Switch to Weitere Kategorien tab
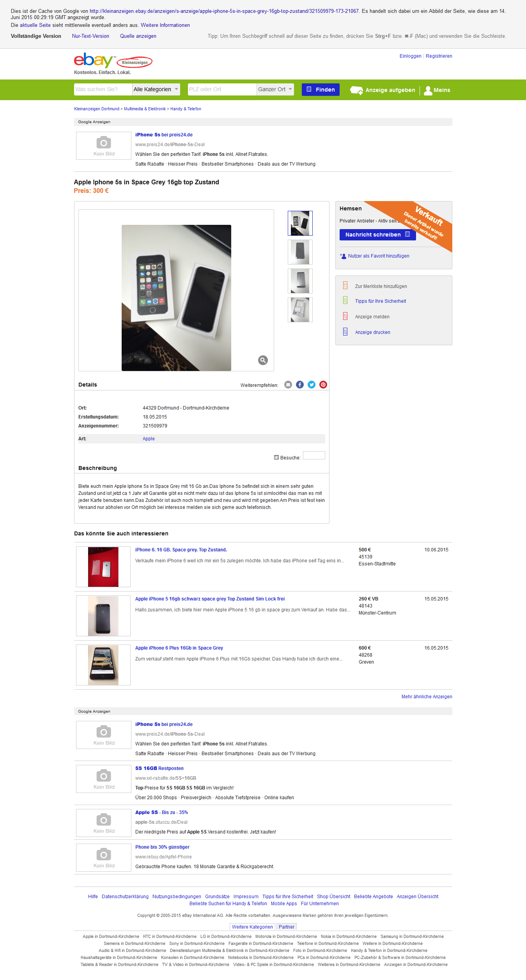Viewport: 526px width, 980px height. coord(252,927)
